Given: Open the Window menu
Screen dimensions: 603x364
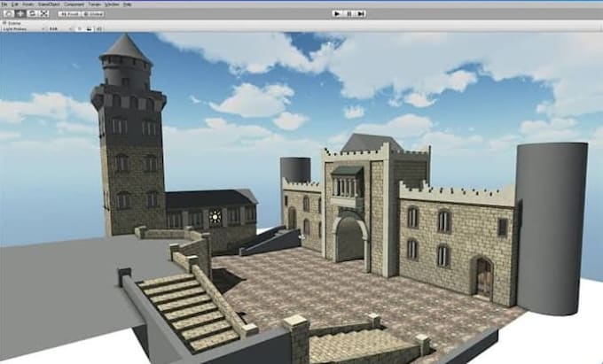Looking at the screenshot, I should pyautogui.click(x=112, y=4).
